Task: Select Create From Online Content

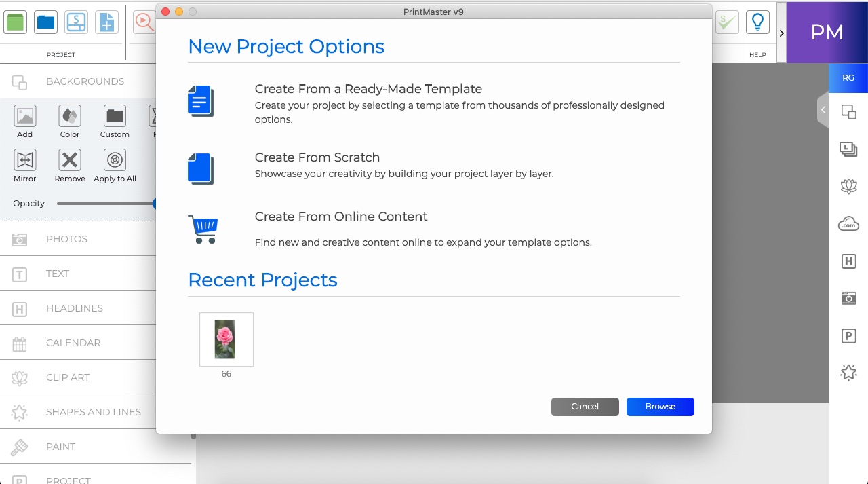Action: [x=341, y=217]
